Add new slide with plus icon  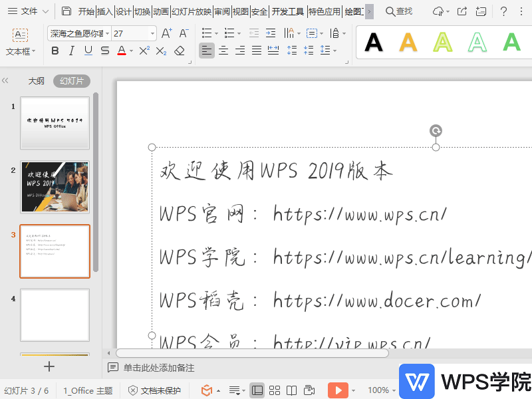click(x=49, y=366)
